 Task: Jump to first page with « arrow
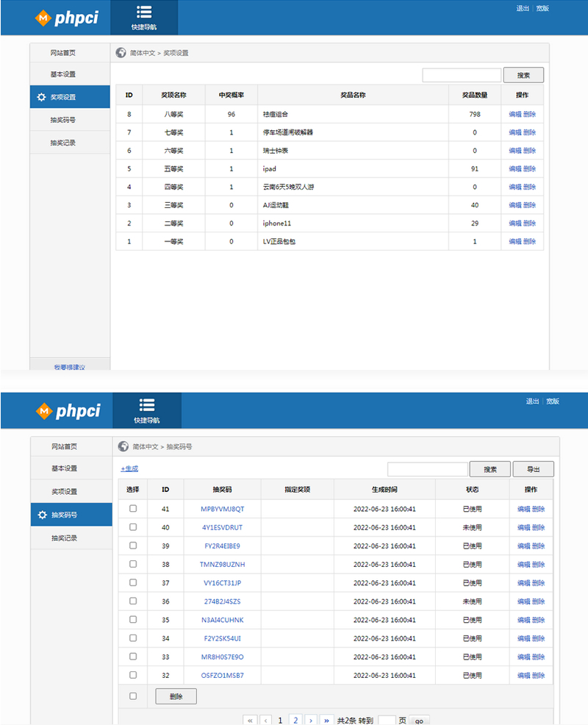(250, 721)
